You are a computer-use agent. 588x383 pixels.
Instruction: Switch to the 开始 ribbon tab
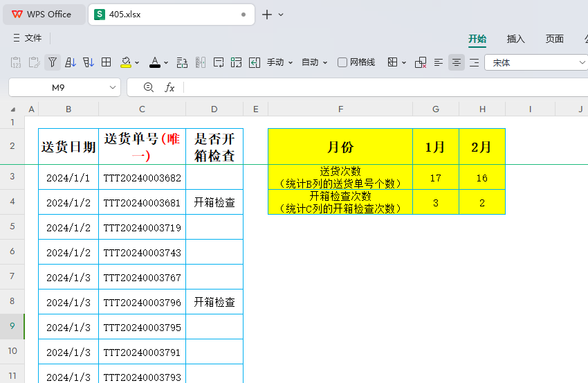tap(477, 39)
